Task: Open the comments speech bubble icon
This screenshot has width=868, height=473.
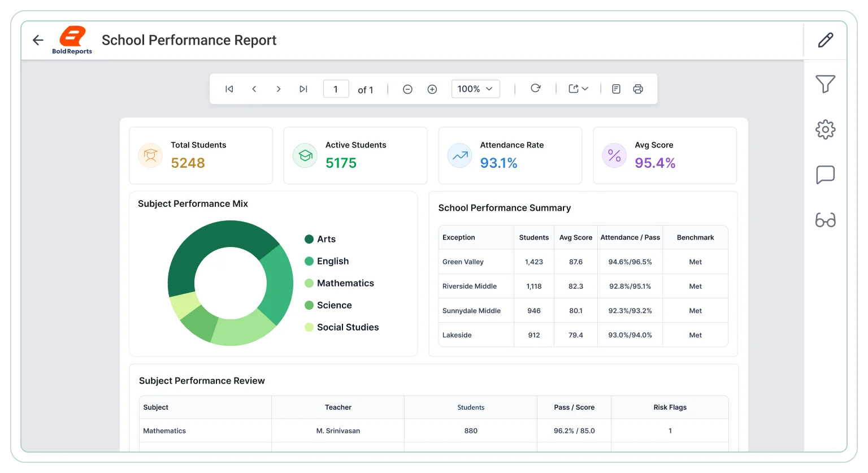Action: click(826, 175)
